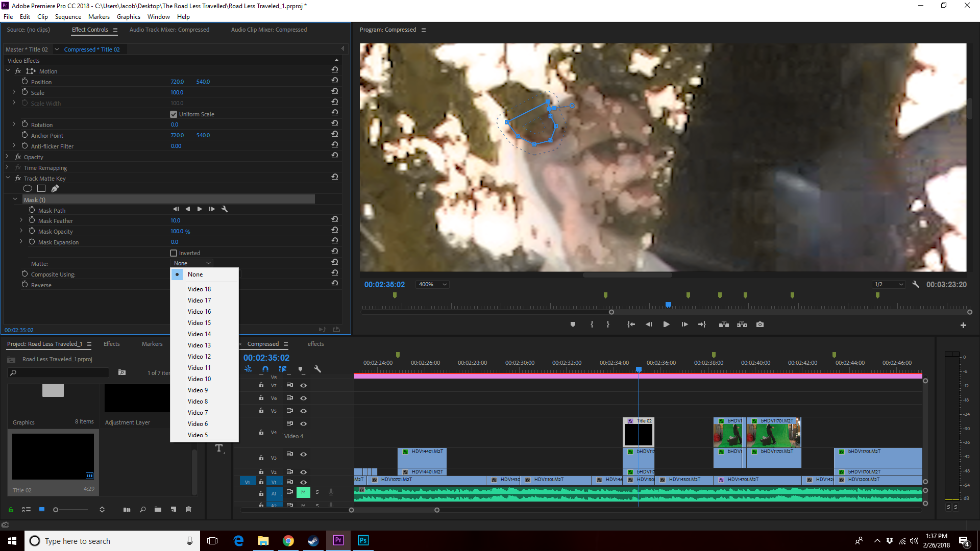The width and height of the screenshot is (980, 551).
Task: Click the Lift button
Action: (724, 324)
